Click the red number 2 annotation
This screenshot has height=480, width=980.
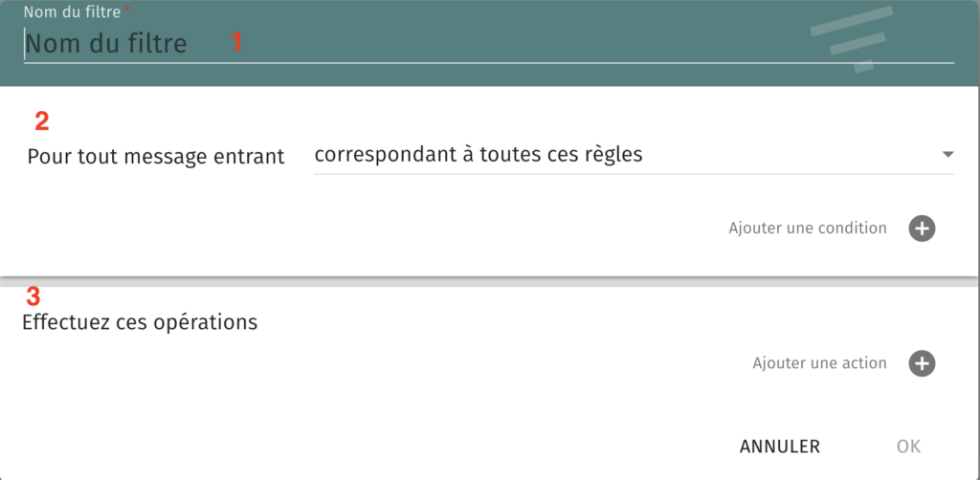pyautogui.click(x=42, y=121)
